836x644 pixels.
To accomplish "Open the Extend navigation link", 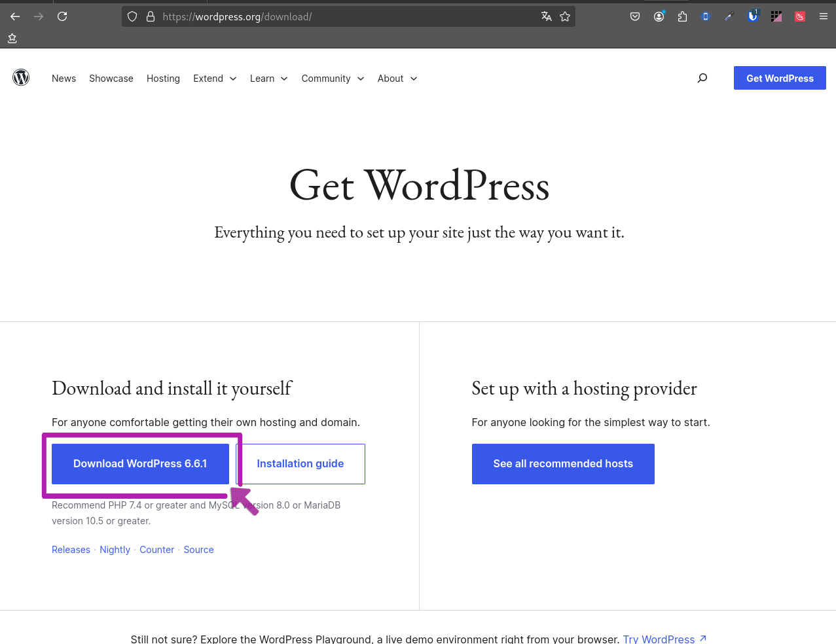I will pos(208,79).
